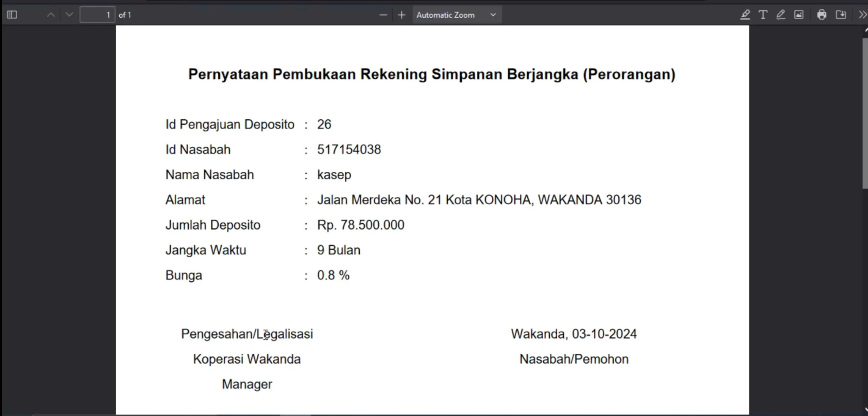Zoom out with the minus button
The height and width of the screenshot is (416, 868).
383,15
